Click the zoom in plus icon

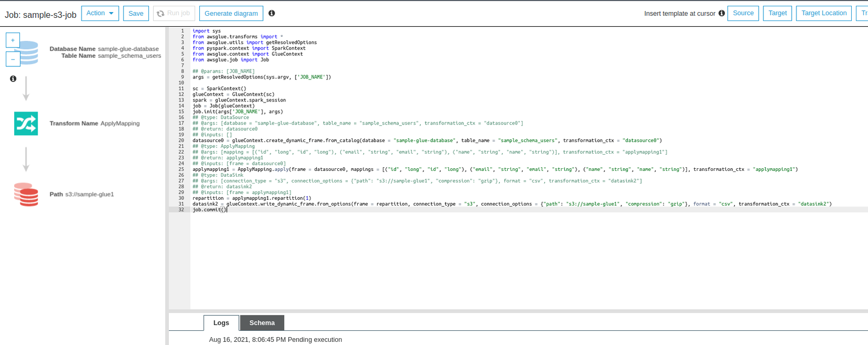[x=13, y=40]
